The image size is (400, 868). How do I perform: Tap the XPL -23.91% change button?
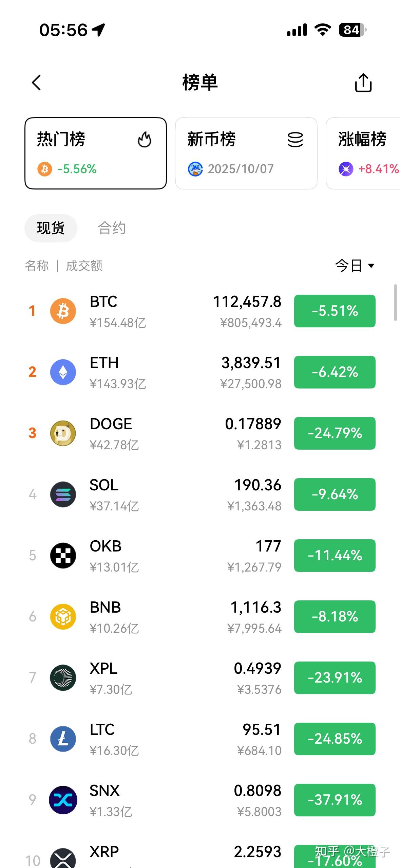pyautogui.click(x=335, y=678)
